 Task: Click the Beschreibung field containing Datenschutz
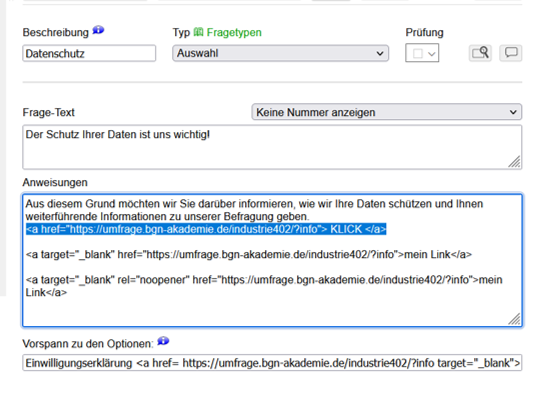(89, 53)
